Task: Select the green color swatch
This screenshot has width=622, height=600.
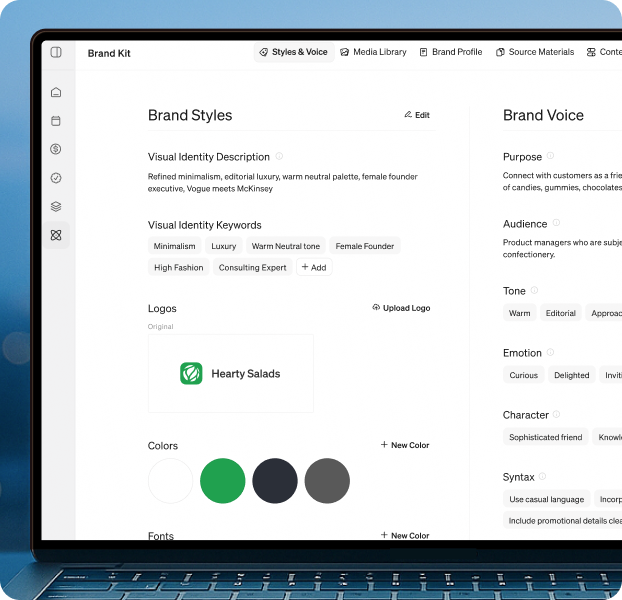Action: point(223,481)
